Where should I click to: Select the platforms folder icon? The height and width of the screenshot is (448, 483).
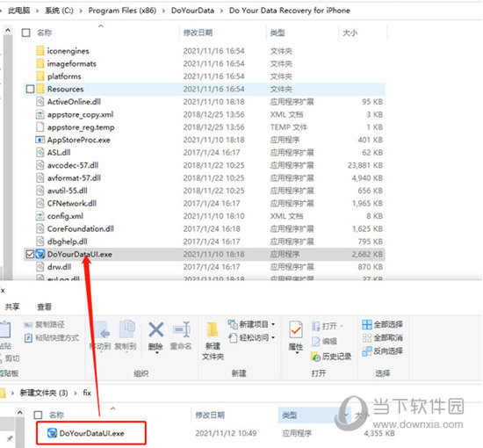coord(40,76)
